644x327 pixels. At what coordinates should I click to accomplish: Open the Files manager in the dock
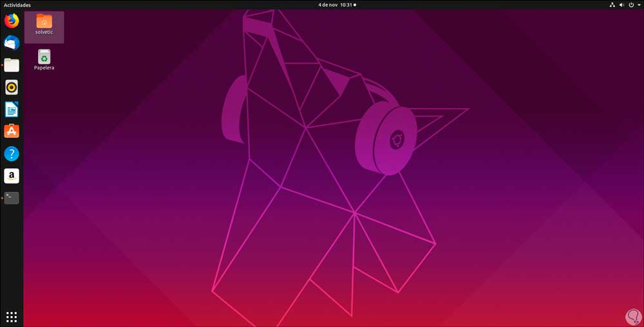tap(12, 65)
